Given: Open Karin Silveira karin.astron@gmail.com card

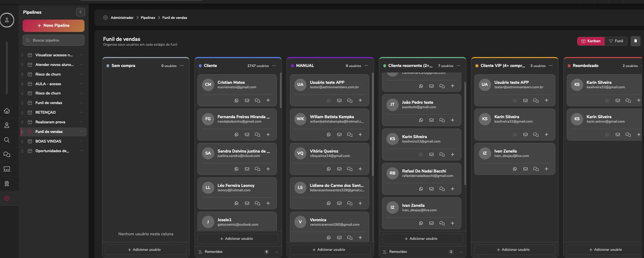Looking at the screenshot, I should tap(605, 124).
